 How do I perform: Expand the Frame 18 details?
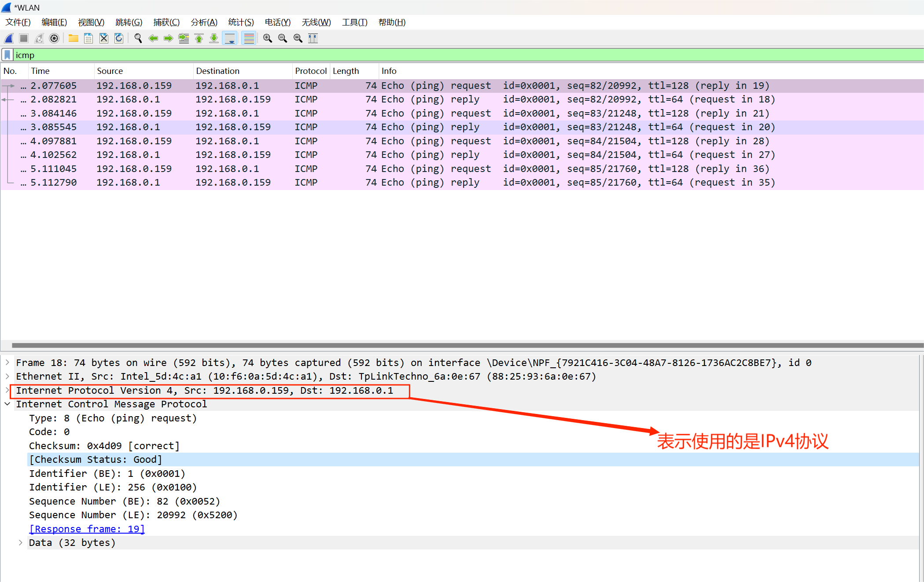point(7,362)
